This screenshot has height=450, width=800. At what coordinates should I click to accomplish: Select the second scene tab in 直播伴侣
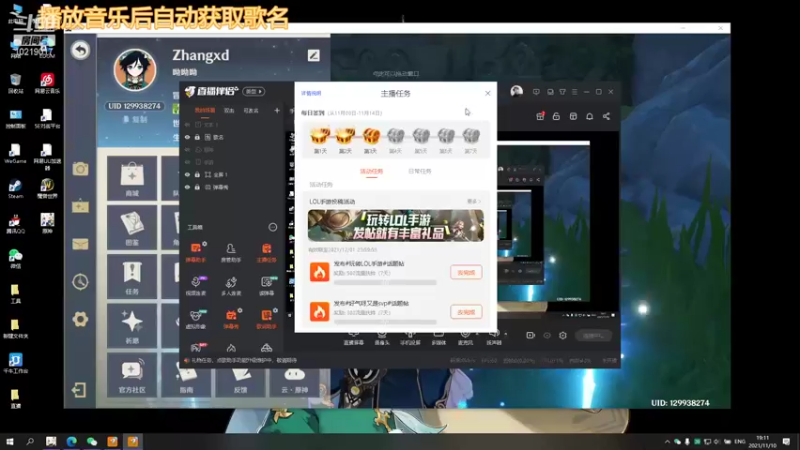pyautogui.click(x=229, y=111)
